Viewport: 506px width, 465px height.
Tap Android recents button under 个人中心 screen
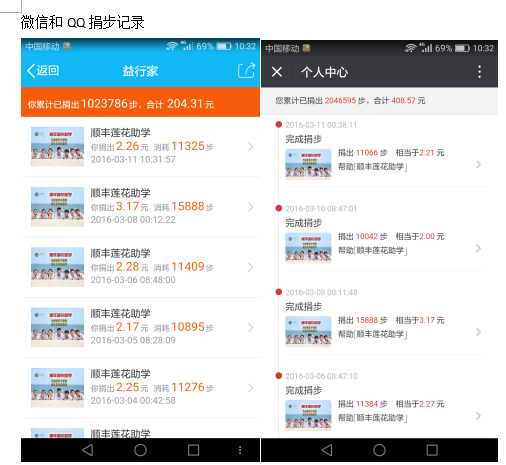432,450
